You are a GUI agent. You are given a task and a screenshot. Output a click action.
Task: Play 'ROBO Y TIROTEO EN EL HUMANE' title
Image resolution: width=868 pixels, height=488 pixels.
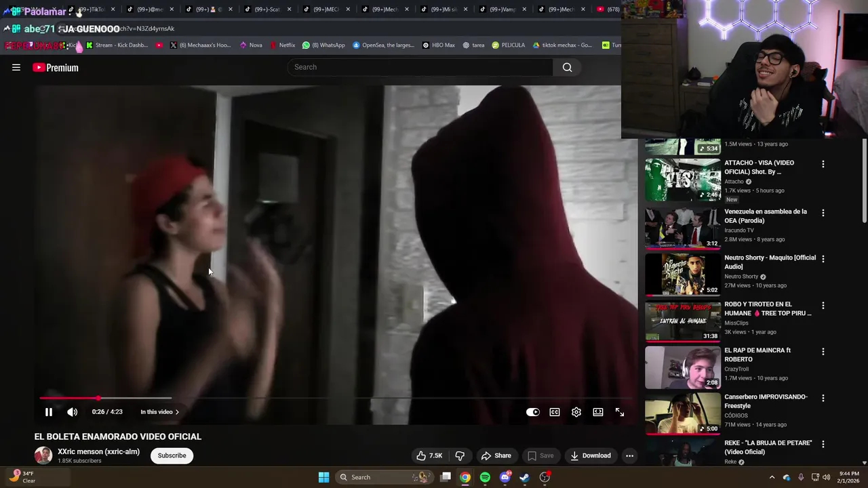point(768,308)
